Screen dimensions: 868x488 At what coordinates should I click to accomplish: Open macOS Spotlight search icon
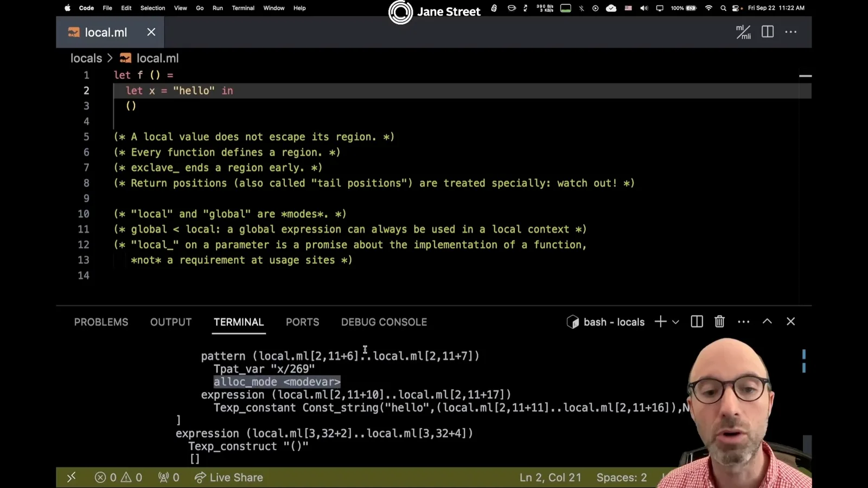point(723,8)
